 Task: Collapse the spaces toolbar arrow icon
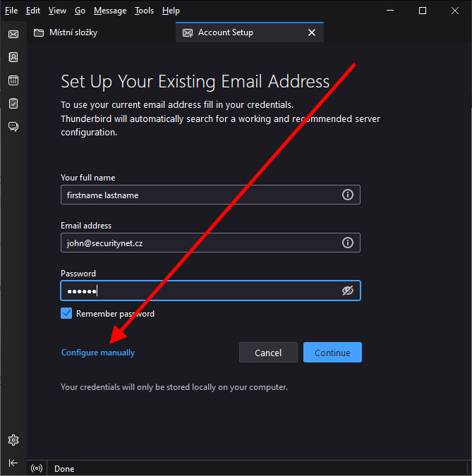[13, 463]
